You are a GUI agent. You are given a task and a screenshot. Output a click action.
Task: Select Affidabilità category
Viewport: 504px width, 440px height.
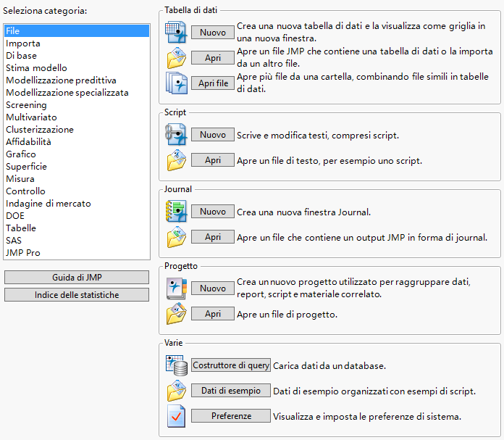pyautogui.click(x=77, y=141)
